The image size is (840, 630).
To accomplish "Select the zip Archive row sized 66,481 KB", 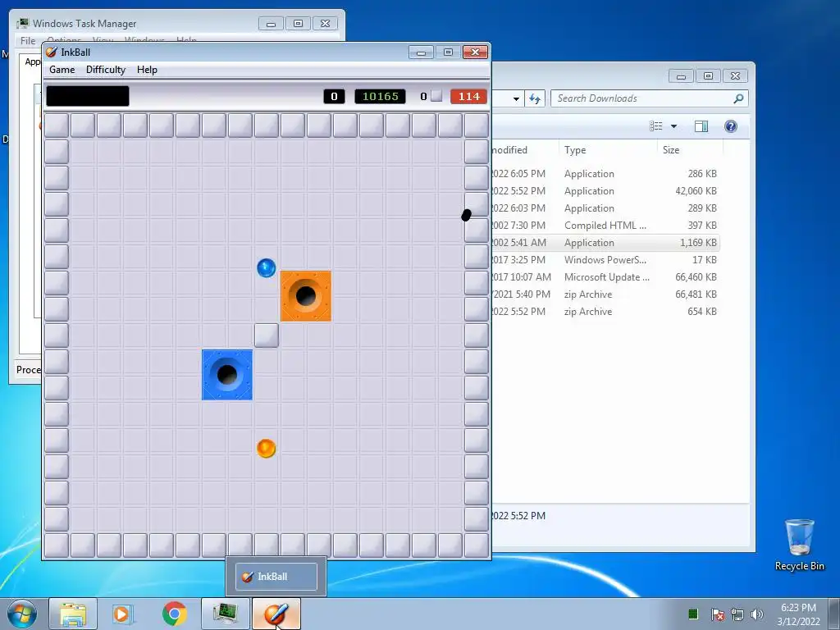I will (x=605, y=294).
